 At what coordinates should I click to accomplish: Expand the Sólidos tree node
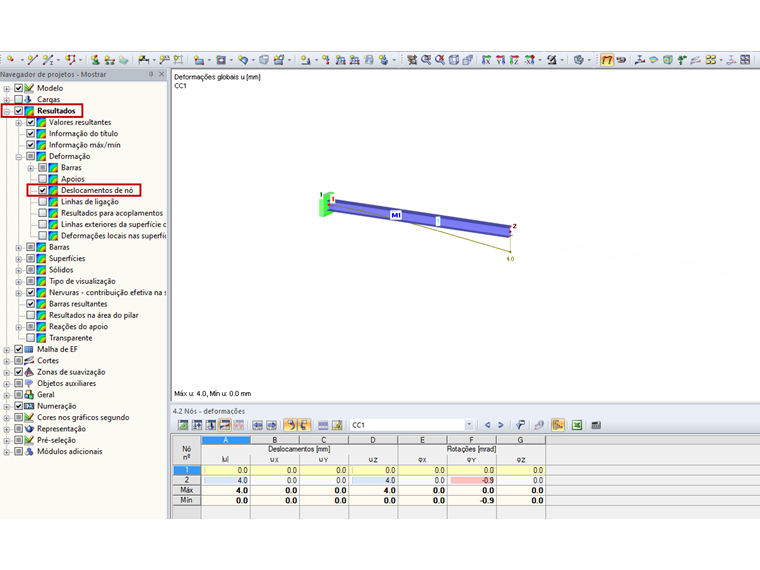(19, 270)
